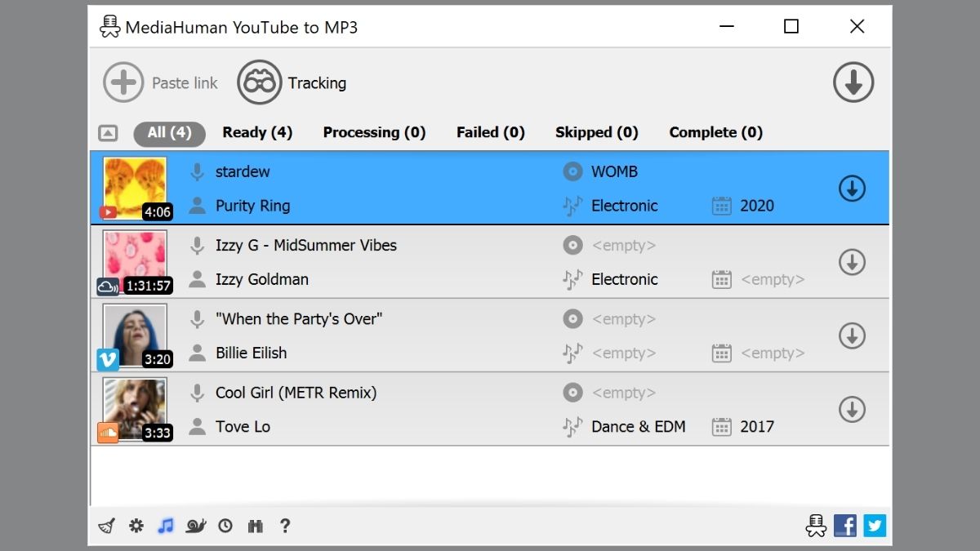Open the Tracking feature
Image resolution: width=980 pixels, height=551 pixels.
(x=259, y=82)
